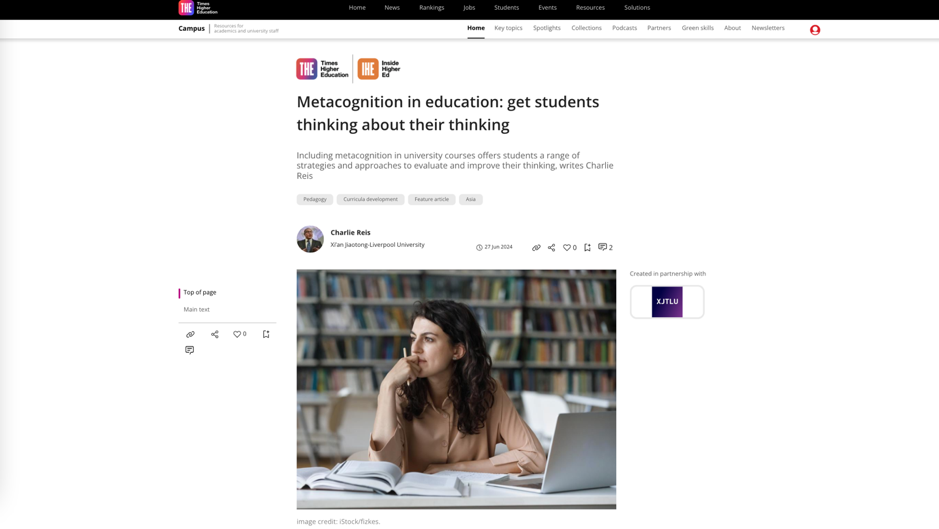
Task: Jump to Main text section
Action: click(196, 310)
